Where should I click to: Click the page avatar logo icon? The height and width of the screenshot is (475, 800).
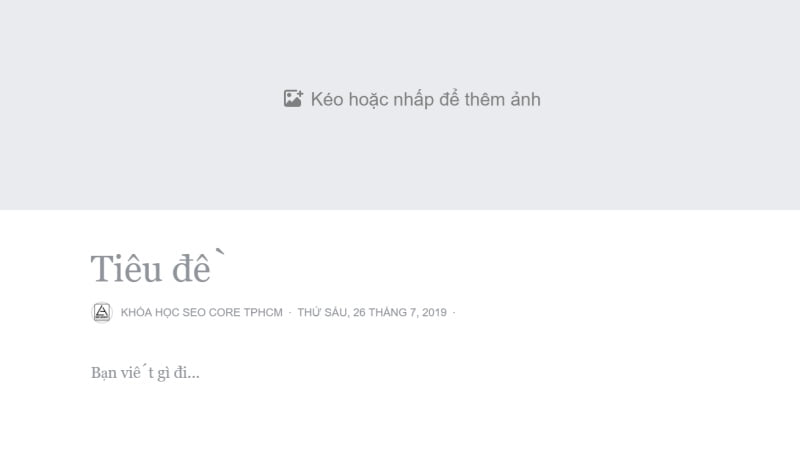tap(102, 313)
